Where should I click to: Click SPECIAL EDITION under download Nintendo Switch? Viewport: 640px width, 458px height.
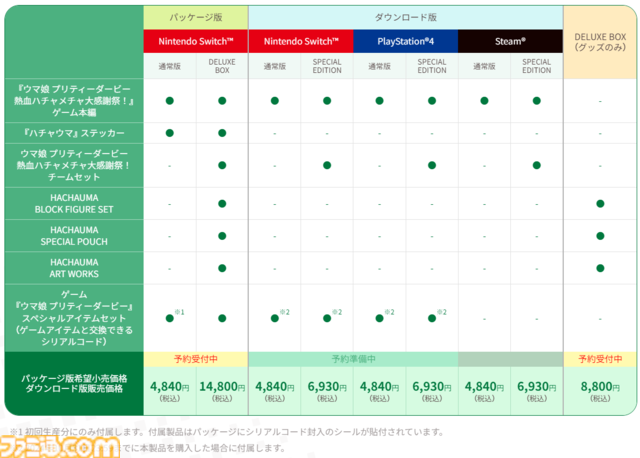[x=327, y=66]
